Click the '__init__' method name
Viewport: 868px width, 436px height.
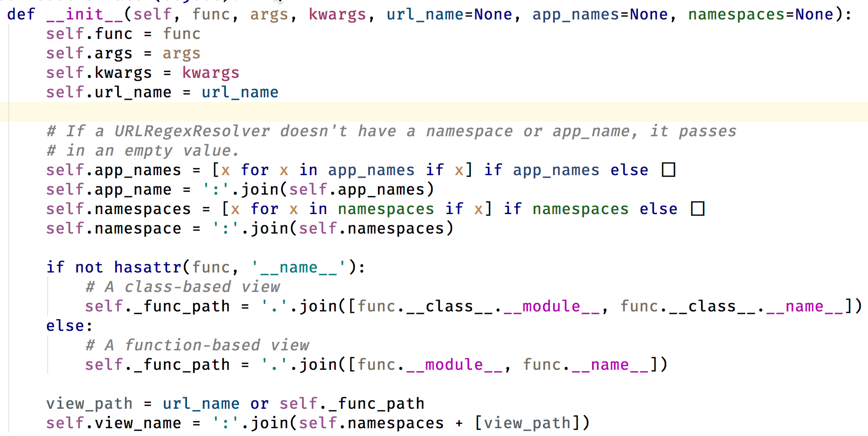pos(85,14)
